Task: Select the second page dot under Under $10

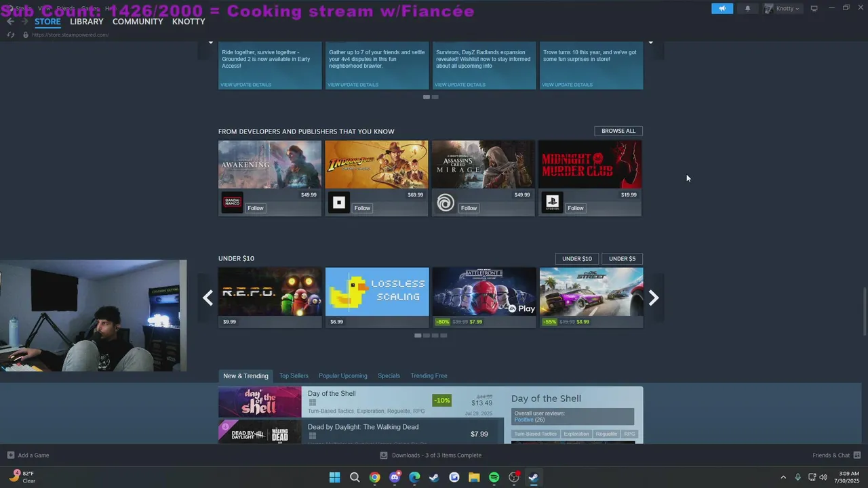Action: click(426, 335)
